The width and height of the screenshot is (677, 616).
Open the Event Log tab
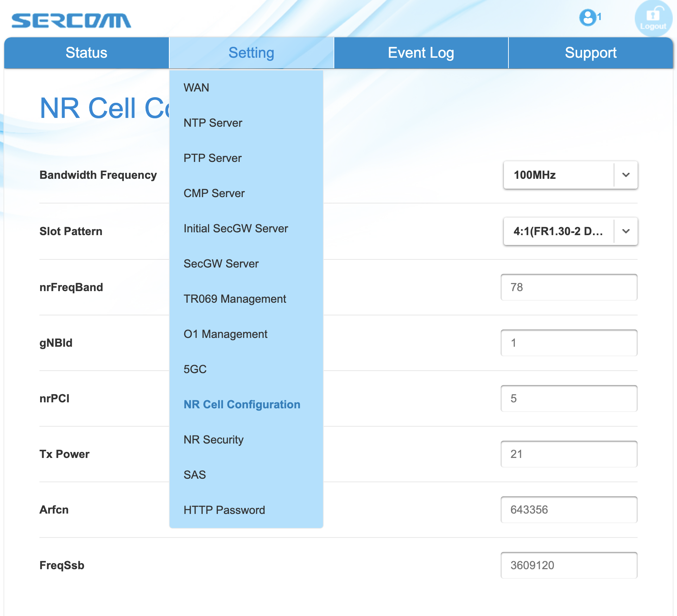[421, 53]
